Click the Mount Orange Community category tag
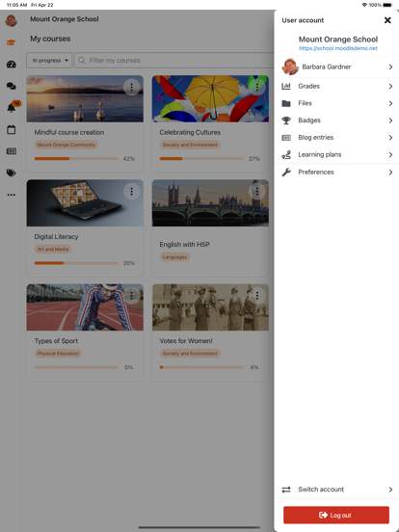This screenshot has height=532, width=399. click(66, 145)
